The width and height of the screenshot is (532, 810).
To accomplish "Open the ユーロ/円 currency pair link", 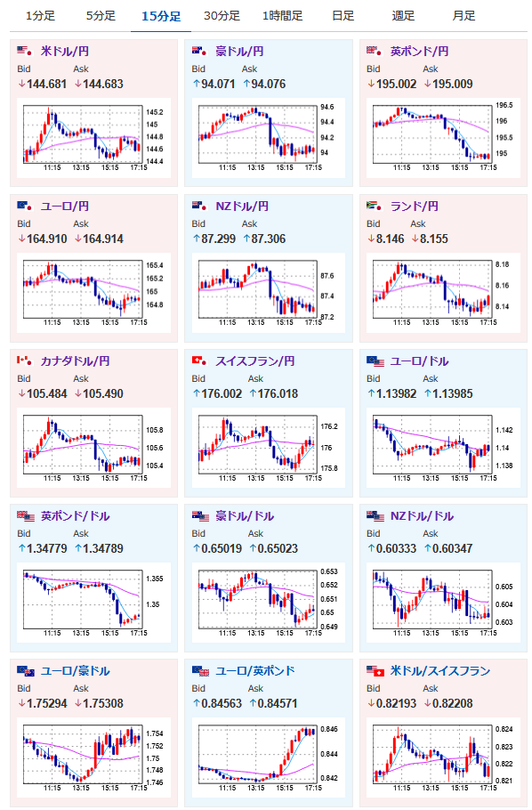I will pos(65,207).
